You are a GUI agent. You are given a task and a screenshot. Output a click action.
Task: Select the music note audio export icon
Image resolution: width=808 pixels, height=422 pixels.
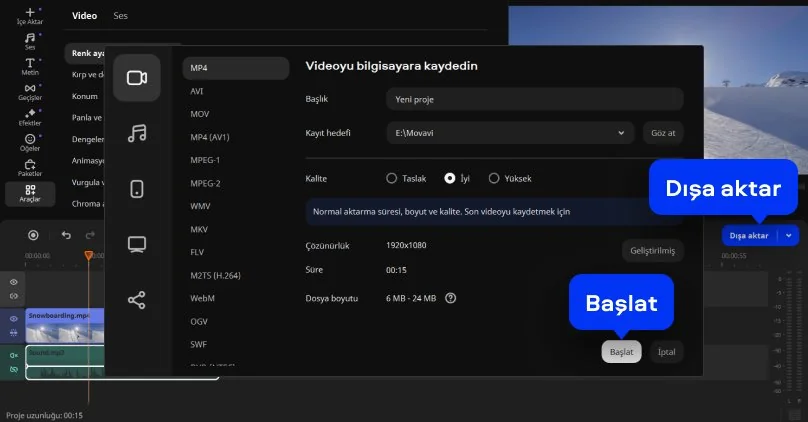tap(137, 133)
